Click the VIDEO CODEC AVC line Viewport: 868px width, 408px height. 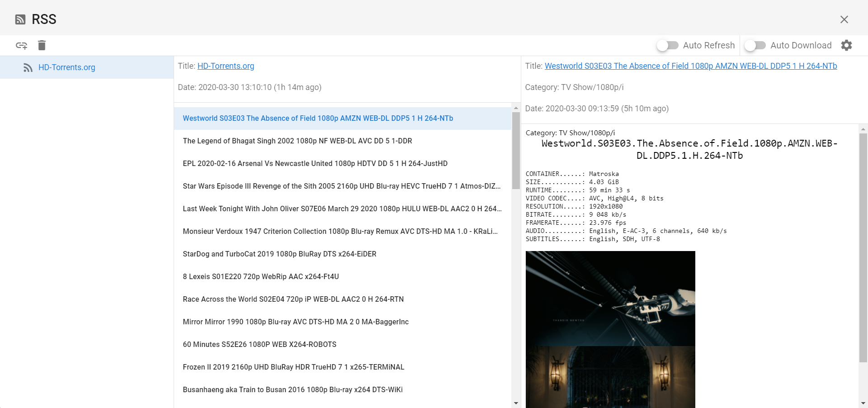pyautogui.click(x=594, y=199)
